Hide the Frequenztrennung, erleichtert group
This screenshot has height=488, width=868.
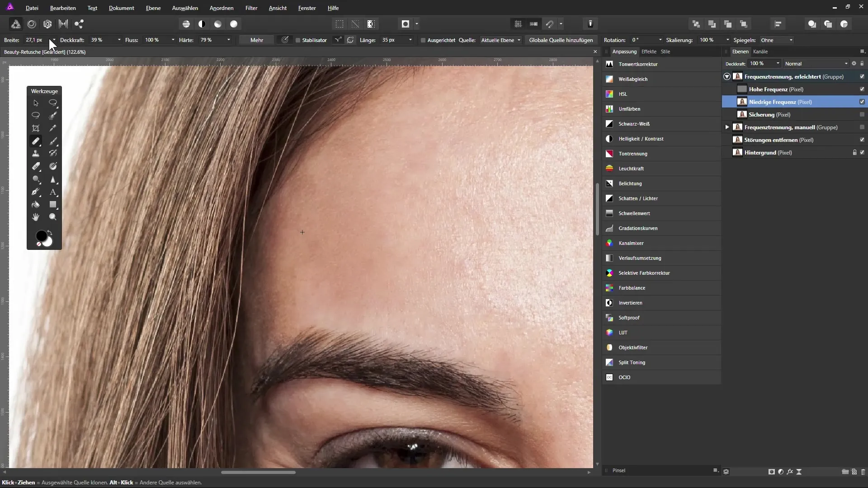(x=862, y=77)
